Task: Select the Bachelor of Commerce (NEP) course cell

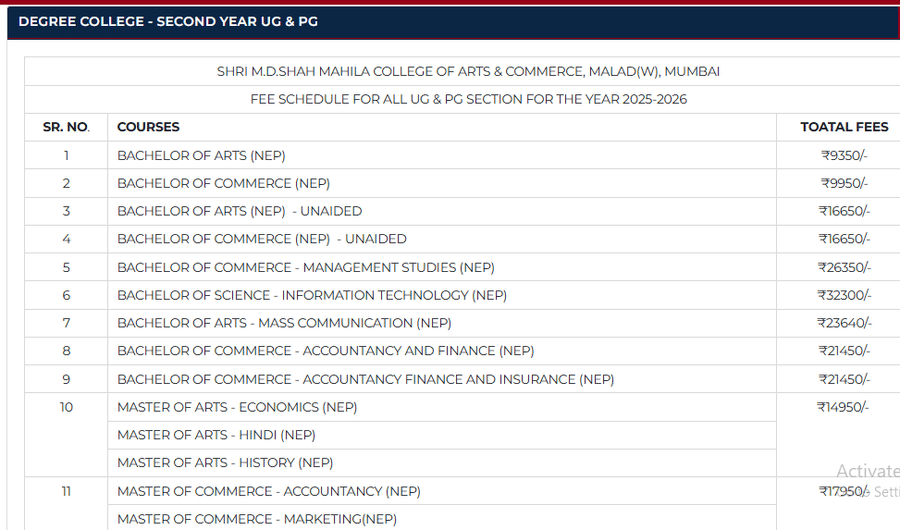Action: pyautogui.click(x=223, y=183)
